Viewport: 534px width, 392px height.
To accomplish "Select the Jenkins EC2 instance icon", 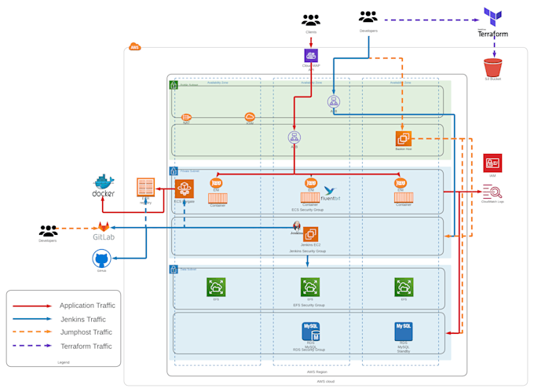I will coord(311,234).
